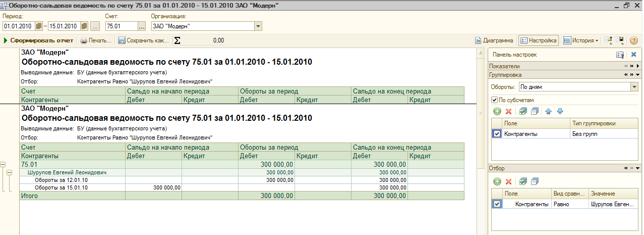
Task: Open period selection ellipsis button
Action: click(94, 26)
